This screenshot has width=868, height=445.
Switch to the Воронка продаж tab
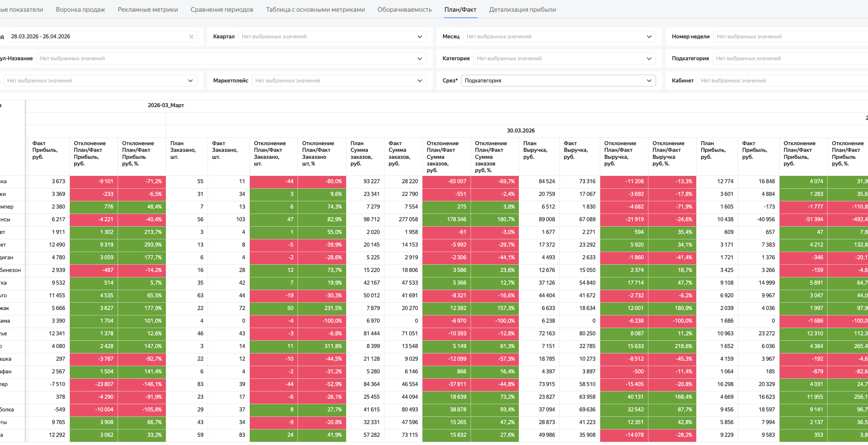80,10
